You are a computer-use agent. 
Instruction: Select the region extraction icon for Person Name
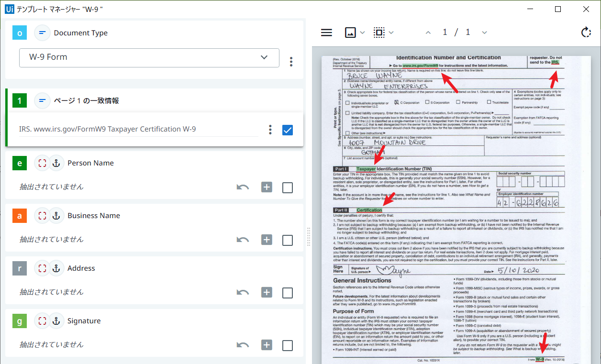[x=42, y=163]
